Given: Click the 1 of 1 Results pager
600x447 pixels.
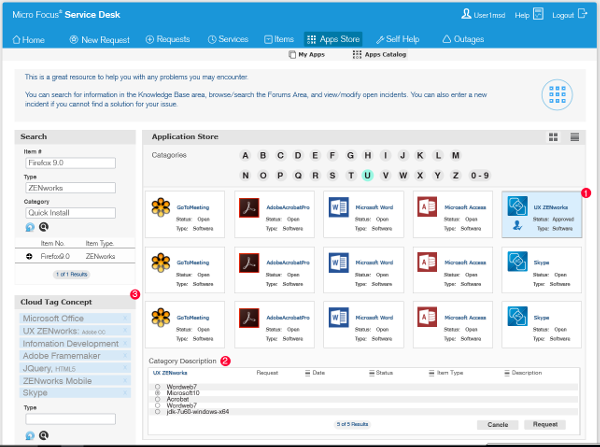Looking at the screenshot, I should pyautogui.click(x=72, y=274).
